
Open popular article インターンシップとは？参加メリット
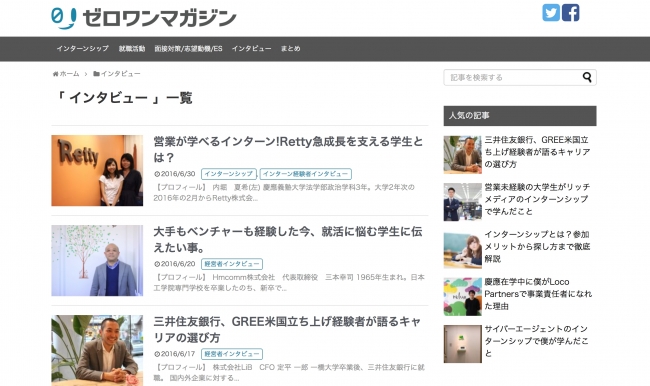tap(537, 247)
